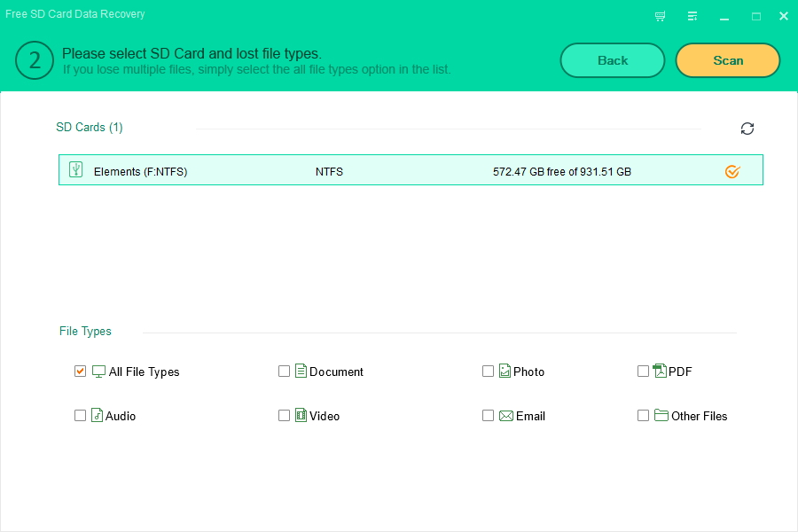The width and height of the screenshot is (798, 532).
Task: Select the Elements (F:NTFS) drive name
Action: click(x=140, y=171)
